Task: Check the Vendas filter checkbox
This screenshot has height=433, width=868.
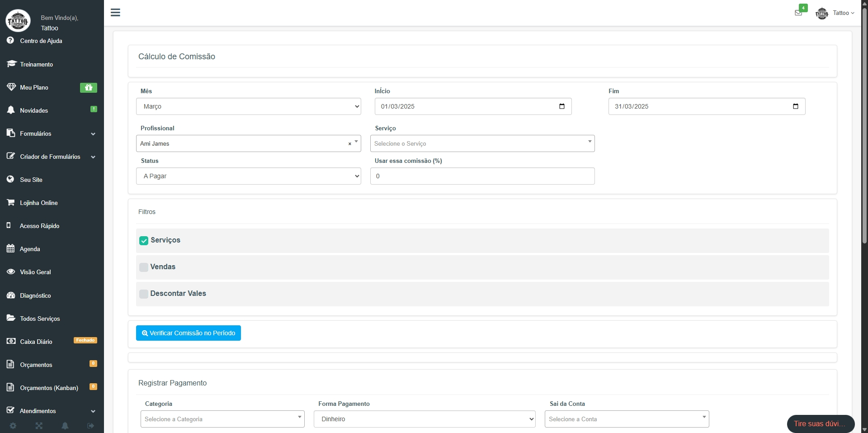Action: (x=144, y=267)
